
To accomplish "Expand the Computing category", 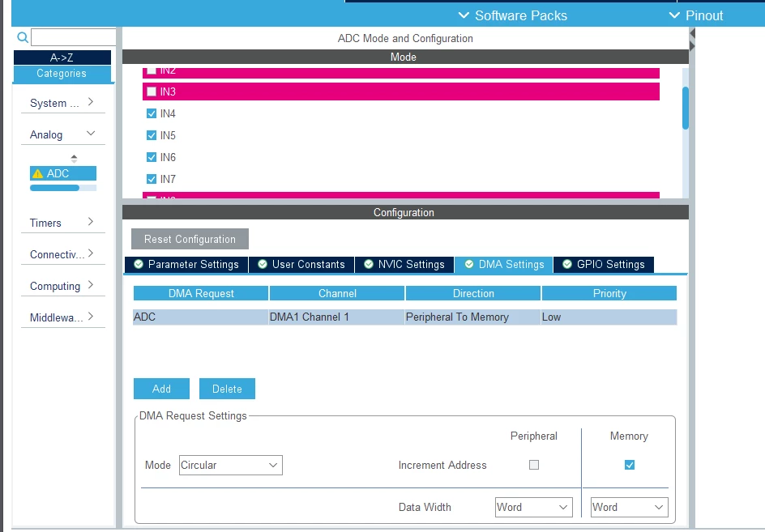I will point(63,286).
